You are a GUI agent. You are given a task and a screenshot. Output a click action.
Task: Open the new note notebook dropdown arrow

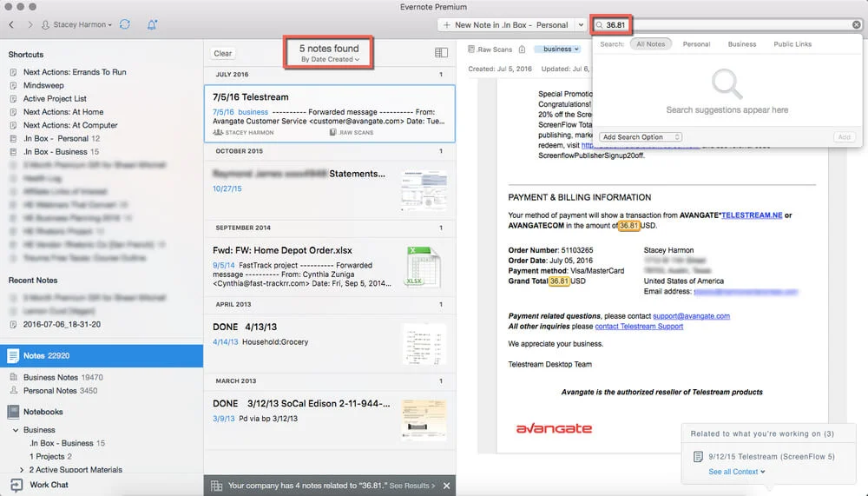tap(580, 25)
